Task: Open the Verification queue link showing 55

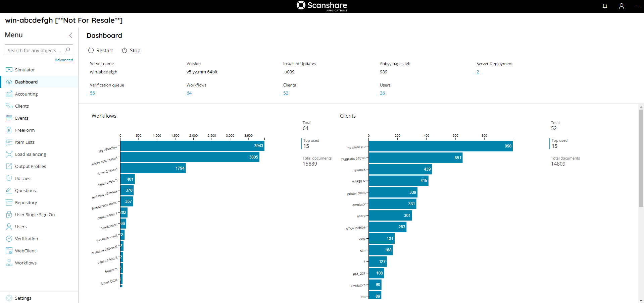Action: coord(92,93)
